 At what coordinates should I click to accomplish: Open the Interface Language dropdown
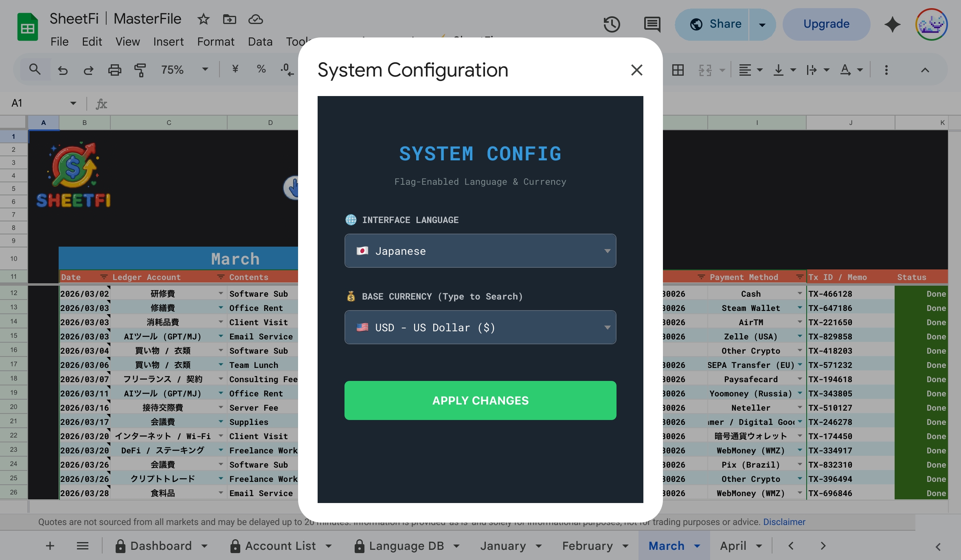coord(480,251)
